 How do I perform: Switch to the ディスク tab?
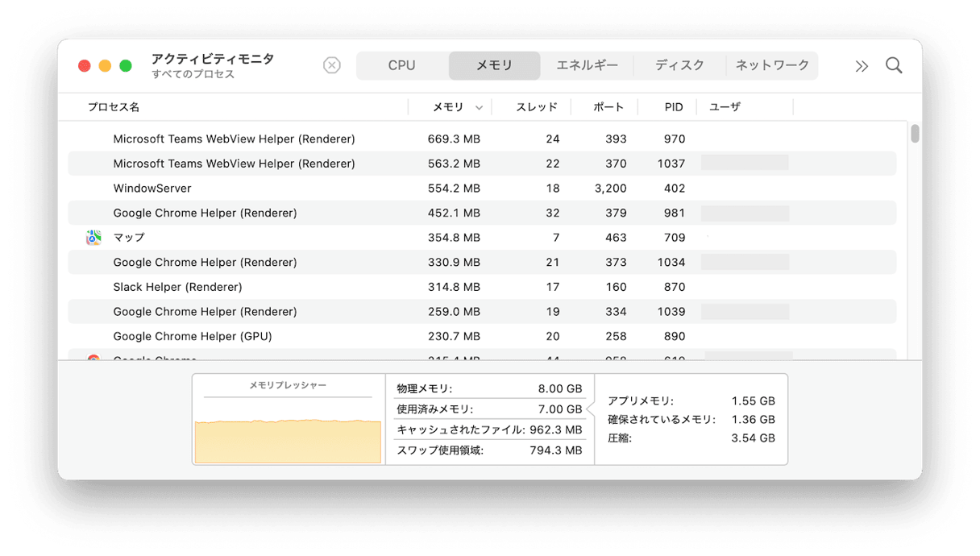point(679,65)
